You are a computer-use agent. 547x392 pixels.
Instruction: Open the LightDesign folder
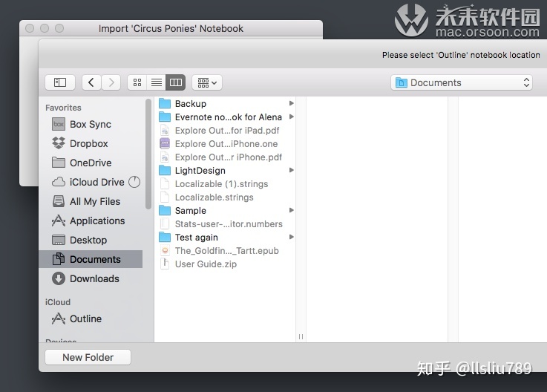(200, 170)
